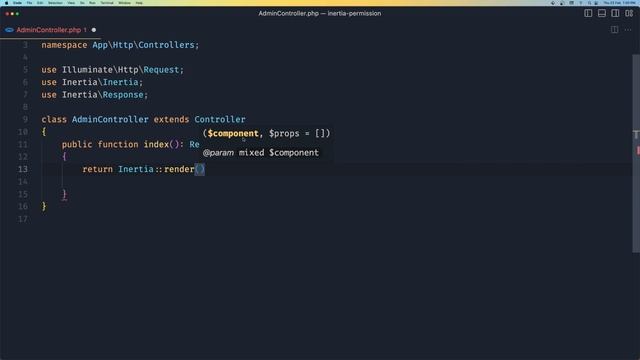Image resolution: width=640 pixels, height=360 pixels.
Task: Open the File menu
Action: click(29, 3)
